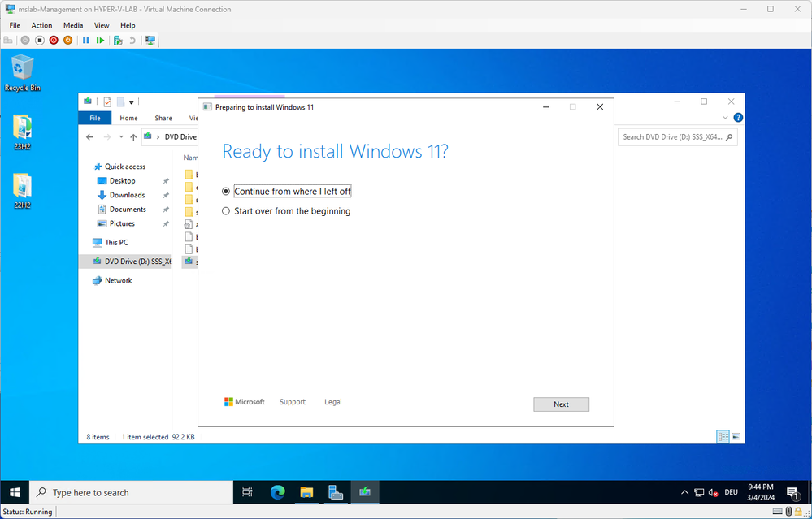Click the muted volume tray icon
Image resolution: width=812 pixels, height=519 pixels.
click(713, 493)
